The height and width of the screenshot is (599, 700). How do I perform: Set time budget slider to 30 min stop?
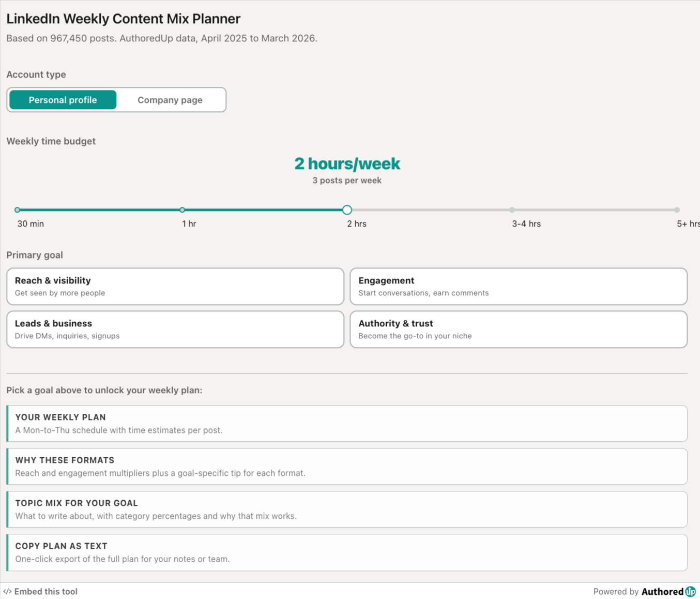pyautogui.click(x=18, y=210)
